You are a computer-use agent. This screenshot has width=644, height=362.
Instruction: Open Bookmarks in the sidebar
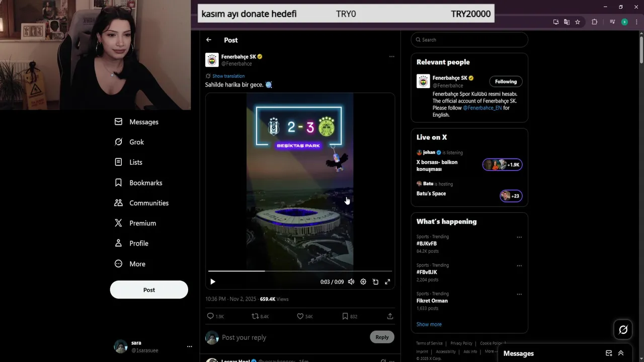(x=138, y=183)
